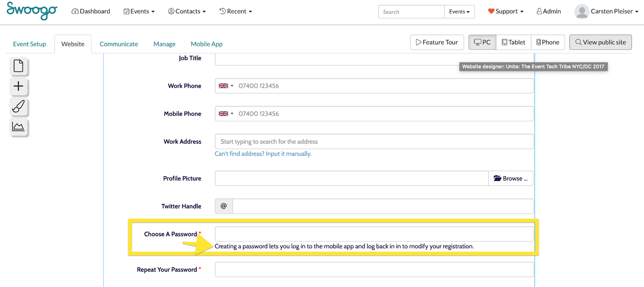Image resolution: width=644 pixels, height=287 pixels.
Task: Open the chart analytics icon in sidebar
Action: click(18, 127)
